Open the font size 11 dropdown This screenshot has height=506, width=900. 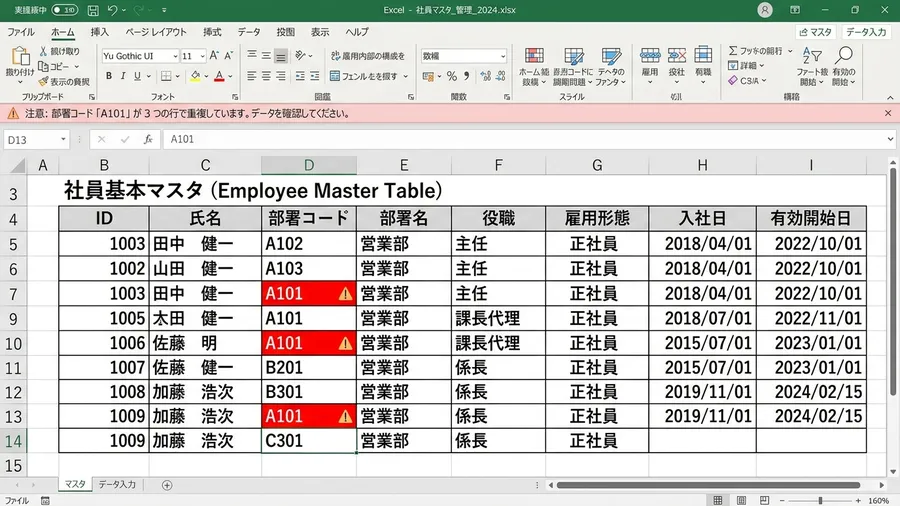203,56
